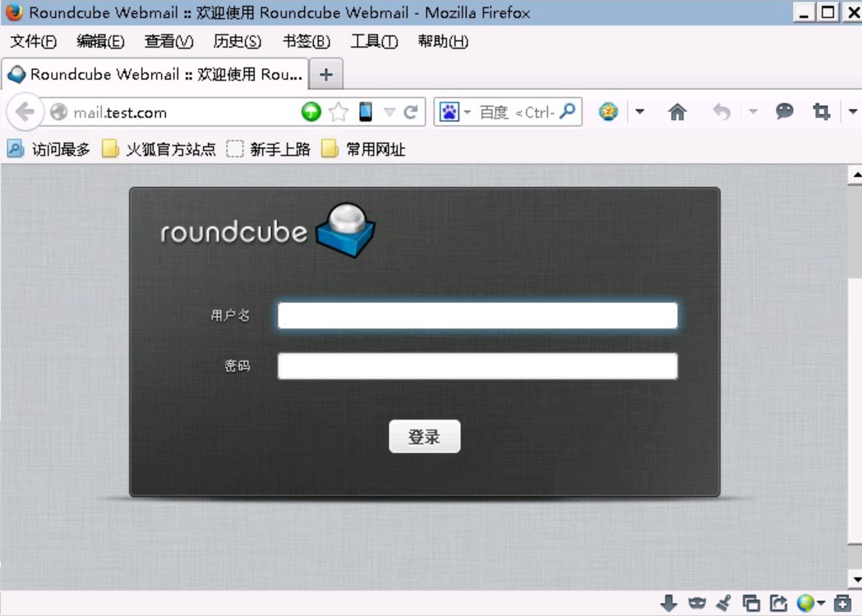
Task: Click the globe site identity icon
Action: 58,112
